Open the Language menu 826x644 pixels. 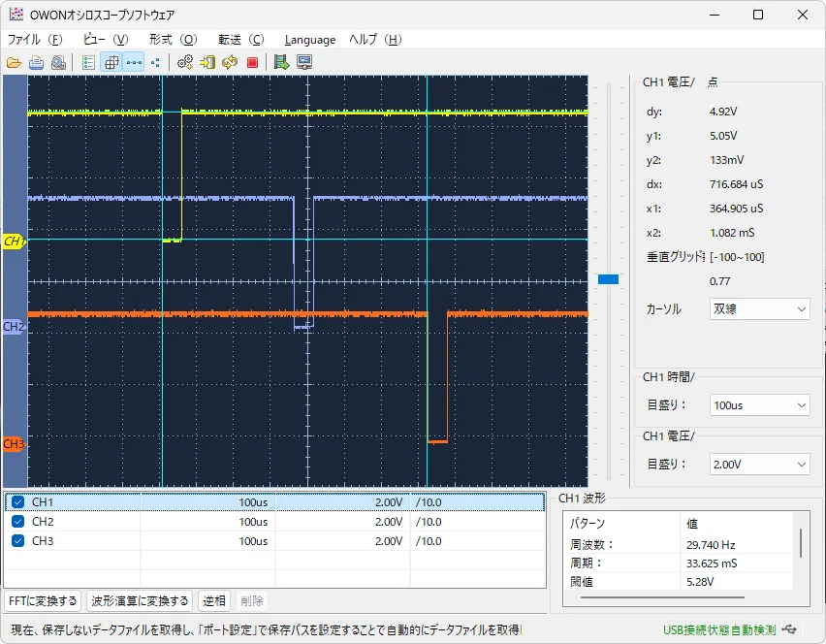310,40
